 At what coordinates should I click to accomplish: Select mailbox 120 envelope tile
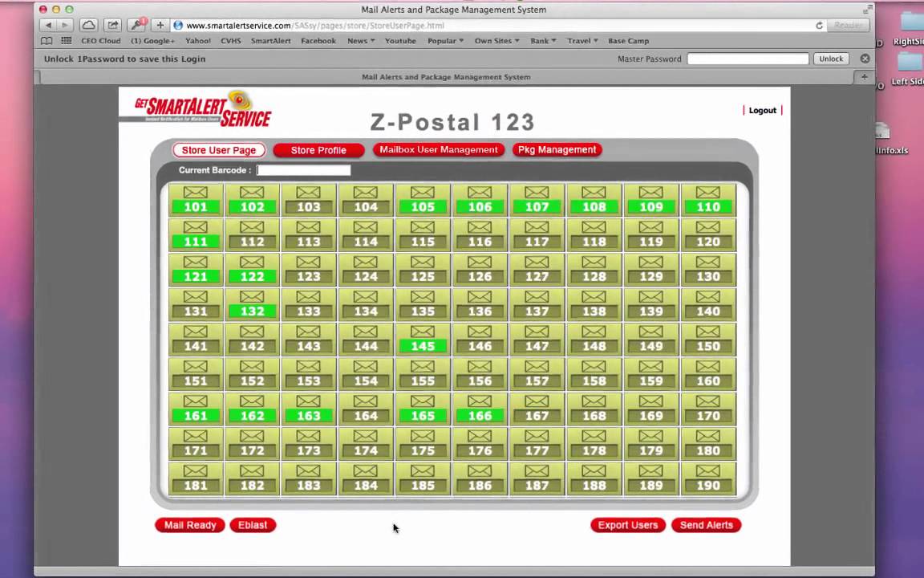[x=708, y=234]
